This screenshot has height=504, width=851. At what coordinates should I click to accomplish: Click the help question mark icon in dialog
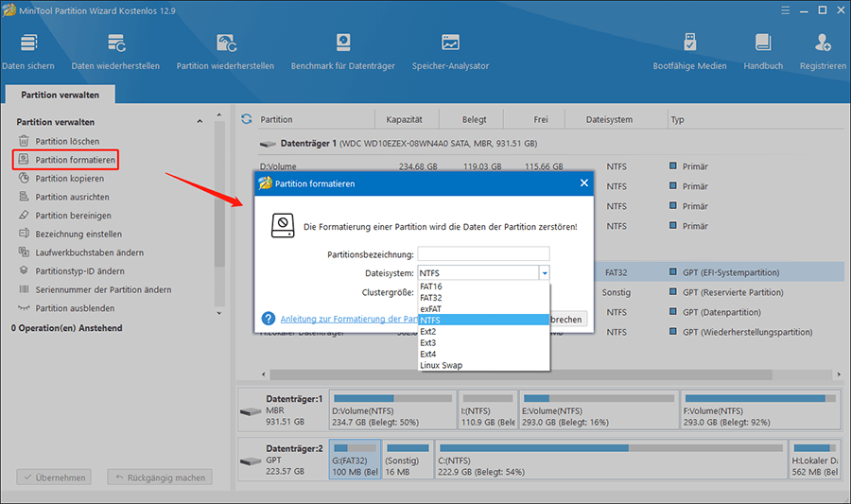(269, 319)
